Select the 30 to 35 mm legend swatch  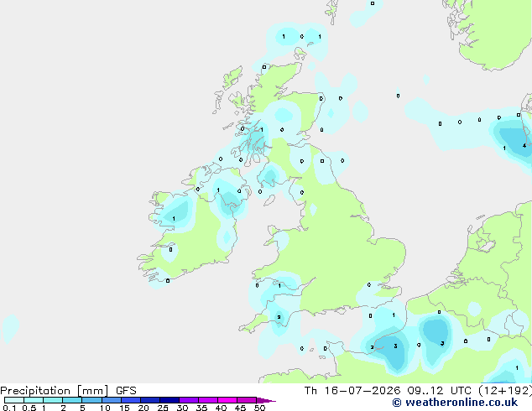[x=188, y=400]
